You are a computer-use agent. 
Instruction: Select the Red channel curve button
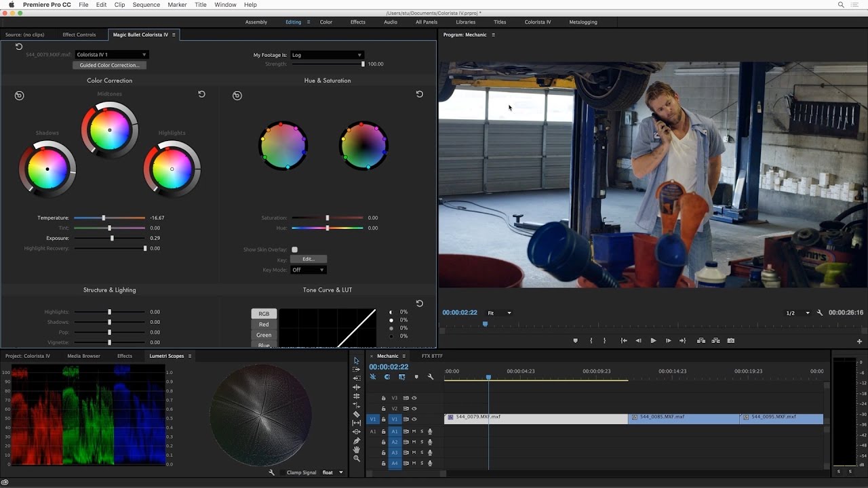264,325
